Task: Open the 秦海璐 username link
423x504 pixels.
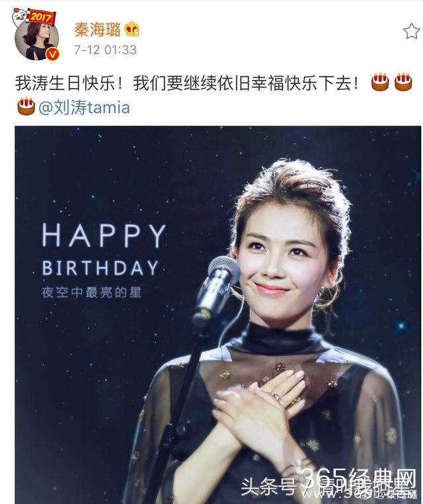Action: point(97,30)
